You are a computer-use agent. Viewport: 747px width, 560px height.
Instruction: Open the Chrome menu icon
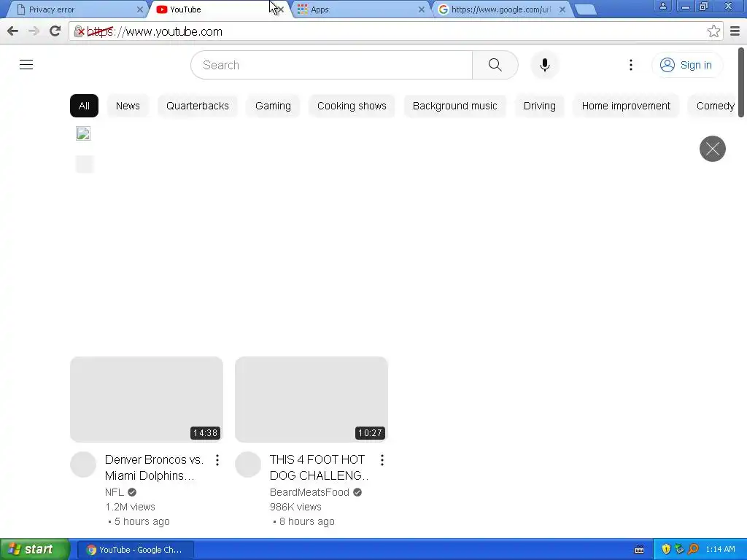pyautogui.click(x=735, y=31)
